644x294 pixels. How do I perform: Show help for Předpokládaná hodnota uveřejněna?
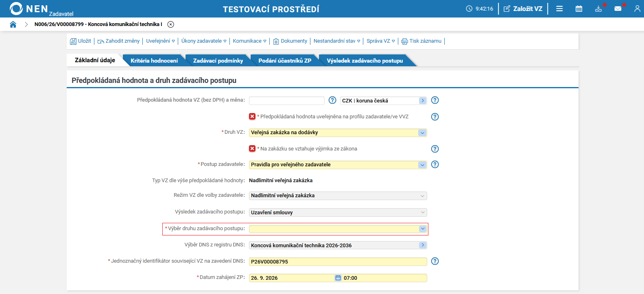435,117
